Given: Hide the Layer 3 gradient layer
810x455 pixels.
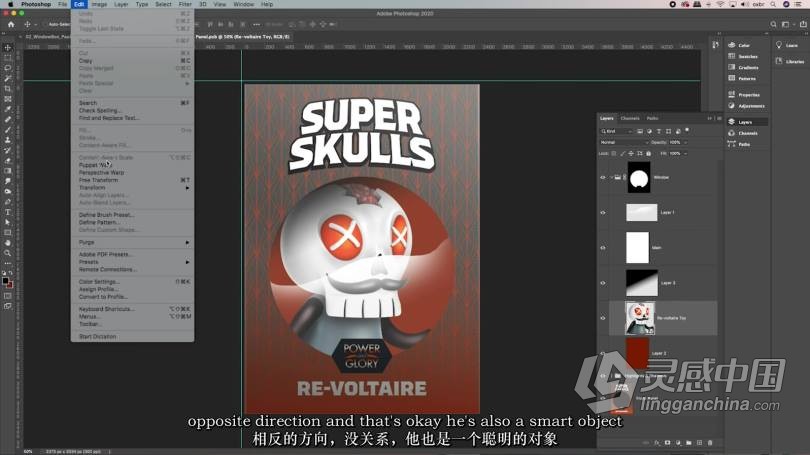Looking at the screenshot, I should point(602,283).
